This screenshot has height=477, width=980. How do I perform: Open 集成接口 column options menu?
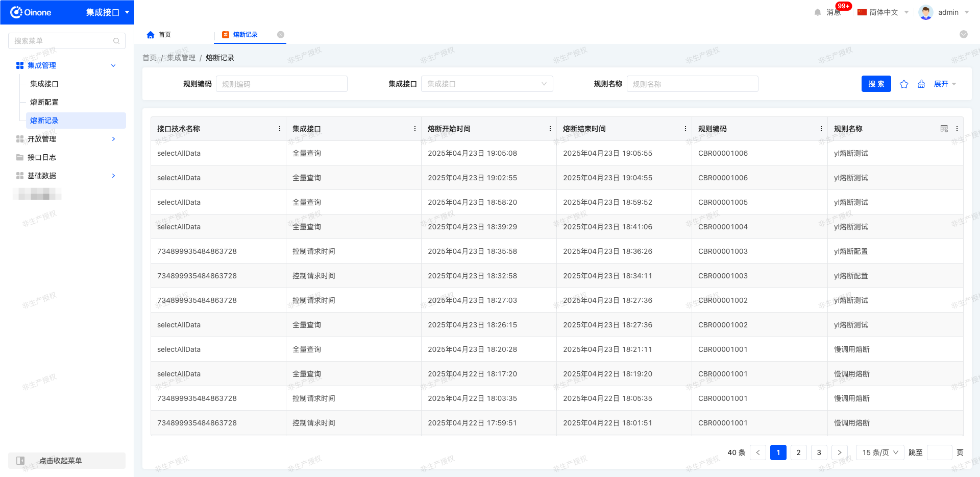[x=415, y=129]
